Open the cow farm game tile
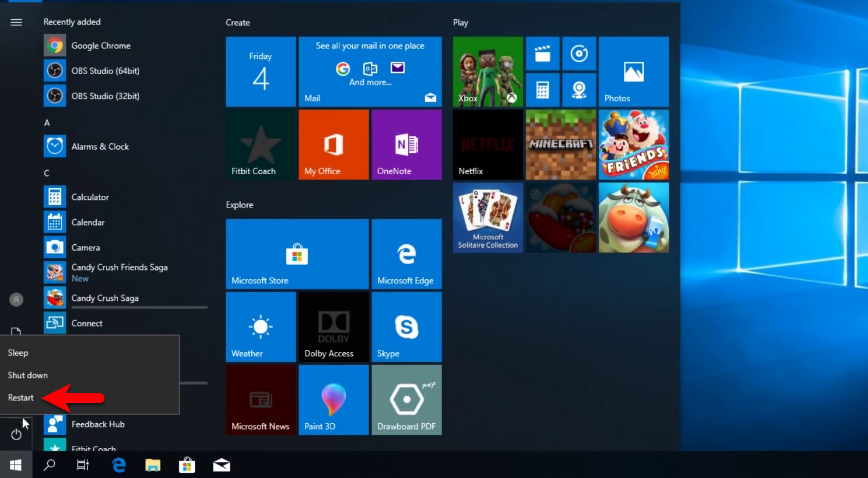This screenshot has width=868, height=478. [634, 218]
